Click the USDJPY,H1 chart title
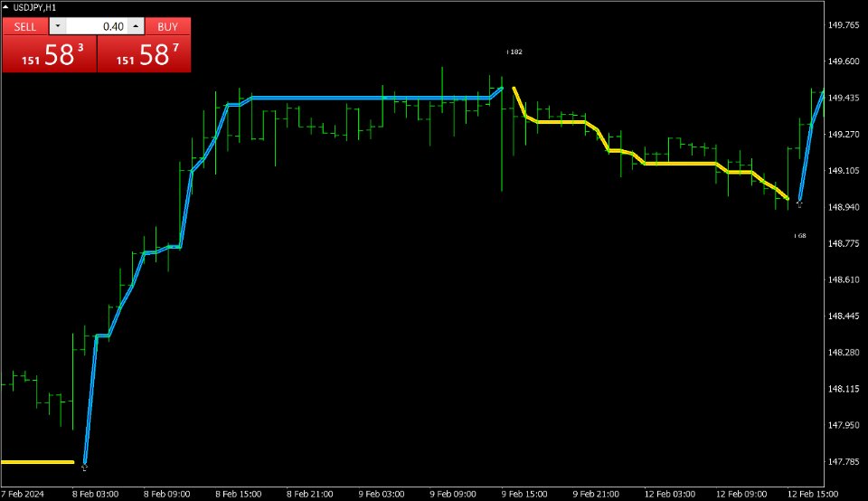 (x=34, y=8)
